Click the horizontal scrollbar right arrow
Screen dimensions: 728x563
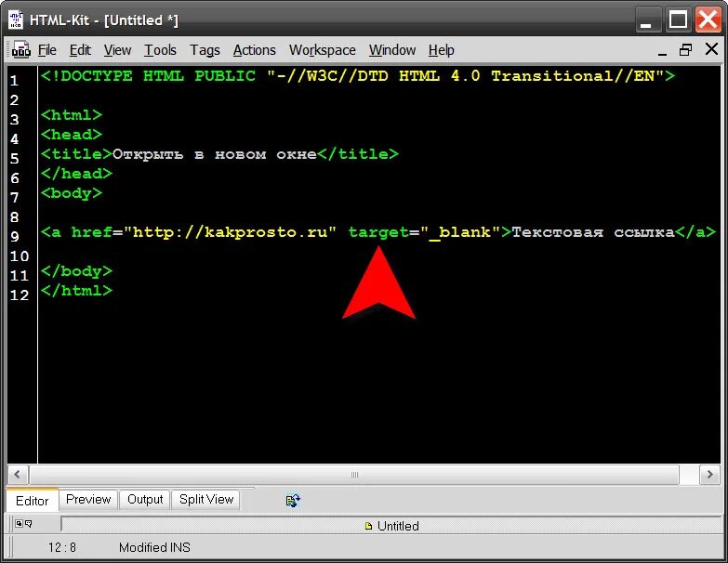(x=709, y=475)
